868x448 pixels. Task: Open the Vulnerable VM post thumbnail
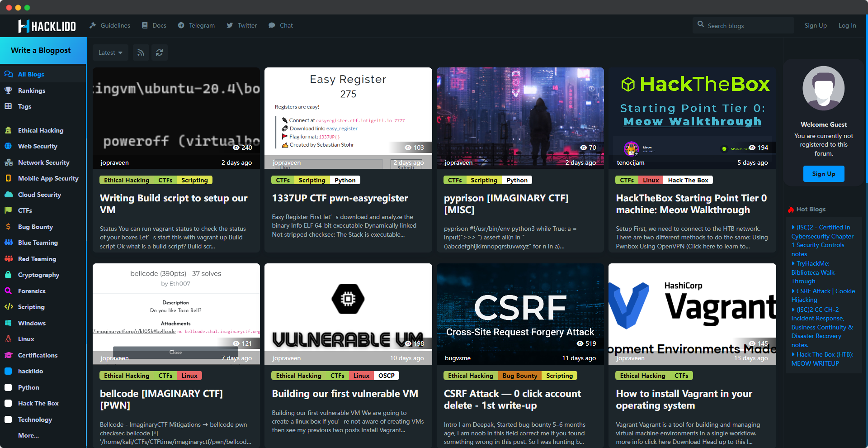[x=348, y=314]
